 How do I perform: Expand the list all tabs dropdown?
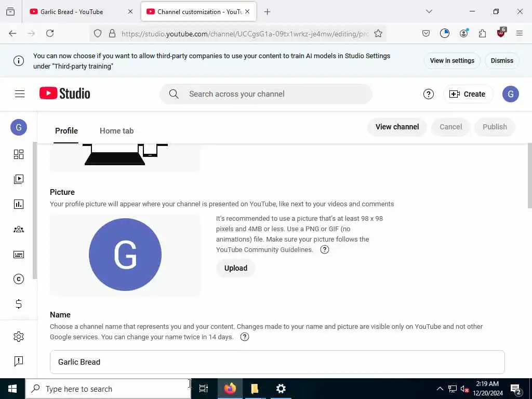pyautogui.click(x=429, y=11)
